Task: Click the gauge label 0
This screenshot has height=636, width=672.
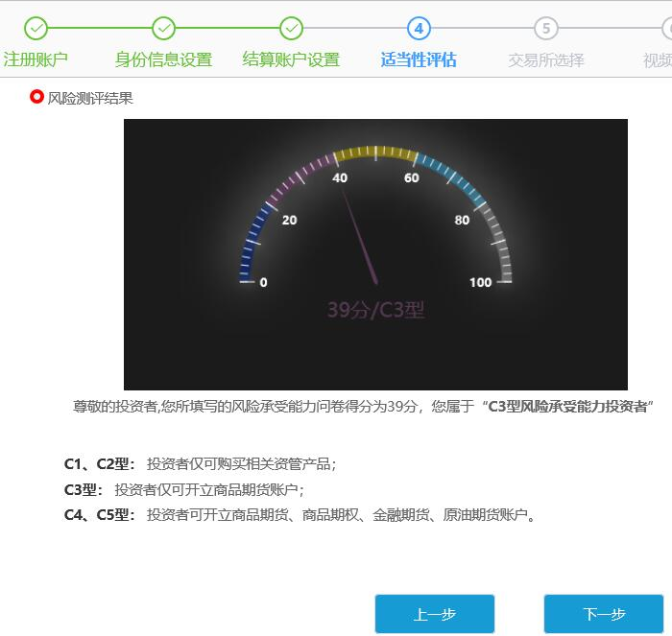Action: pos(264,282)
